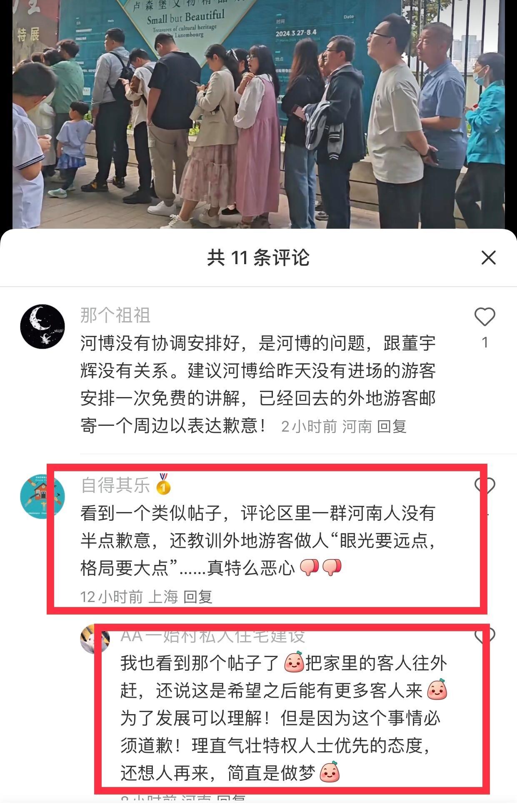Tap username 自得其乐
The height and width of the screenshot is (812, 517).
[x=115, y=485]
